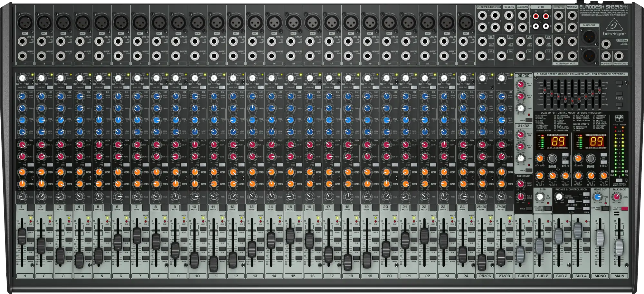
Task: Click the FX 2 TO AUX 1 knob
Action: 578,176
